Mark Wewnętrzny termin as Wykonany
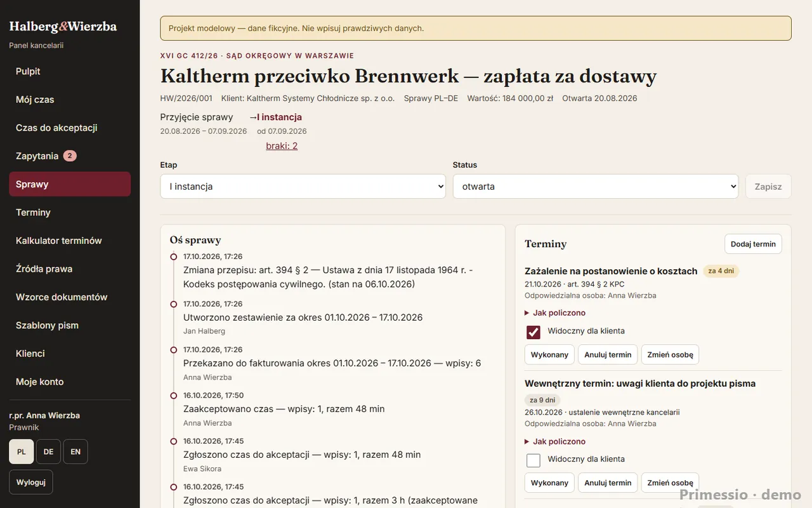This screenshot has width=812, height=508. click(x=549, y=483)
